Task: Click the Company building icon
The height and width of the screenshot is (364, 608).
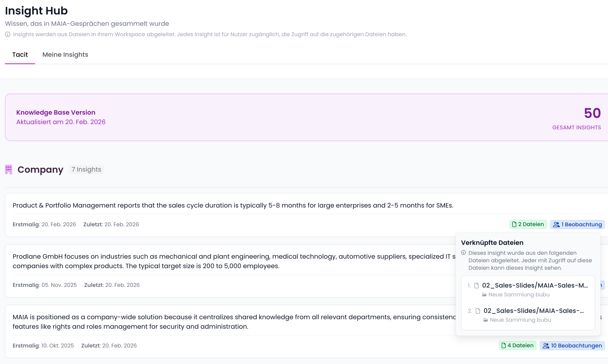Action: pyautogui.click(x=9, y=170)
